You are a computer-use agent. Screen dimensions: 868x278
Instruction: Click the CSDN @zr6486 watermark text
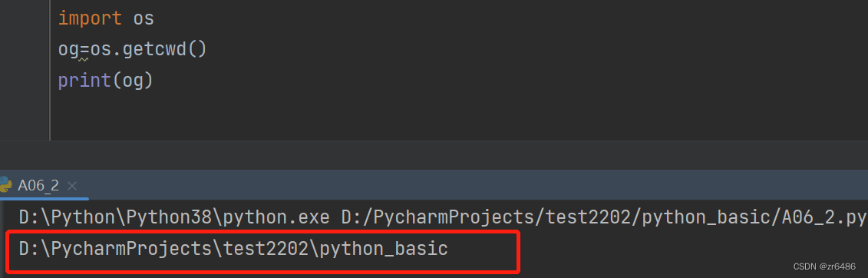click(x=820, y=266)
